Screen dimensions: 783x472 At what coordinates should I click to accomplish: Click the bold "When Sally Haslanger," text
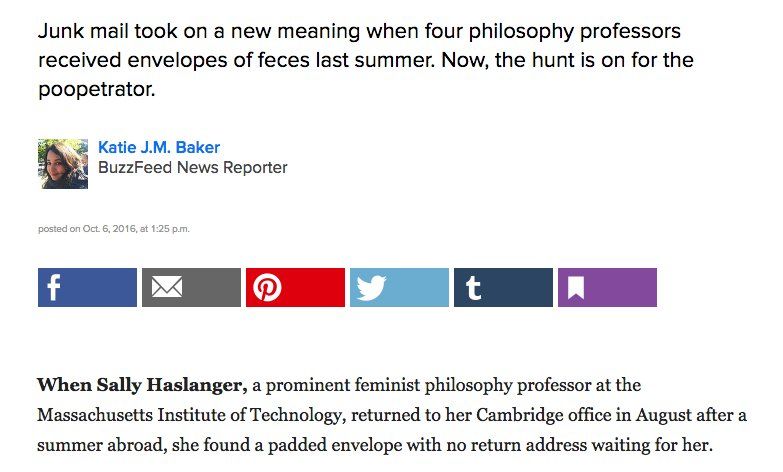coord(141,385)
